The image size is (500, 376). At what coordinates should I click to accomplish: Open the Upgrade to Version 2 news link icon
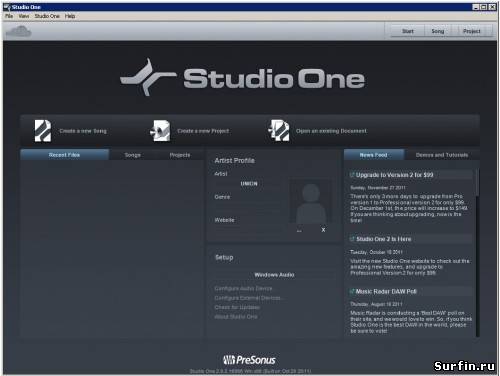(x=352, y=175)
